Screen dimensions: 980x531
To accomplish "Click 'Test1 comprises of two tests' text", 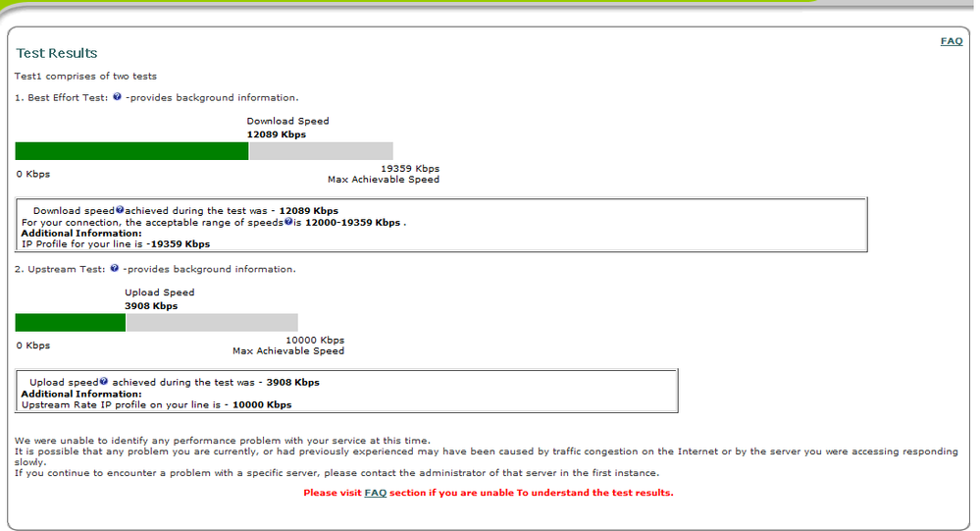I will pos(85,76).
